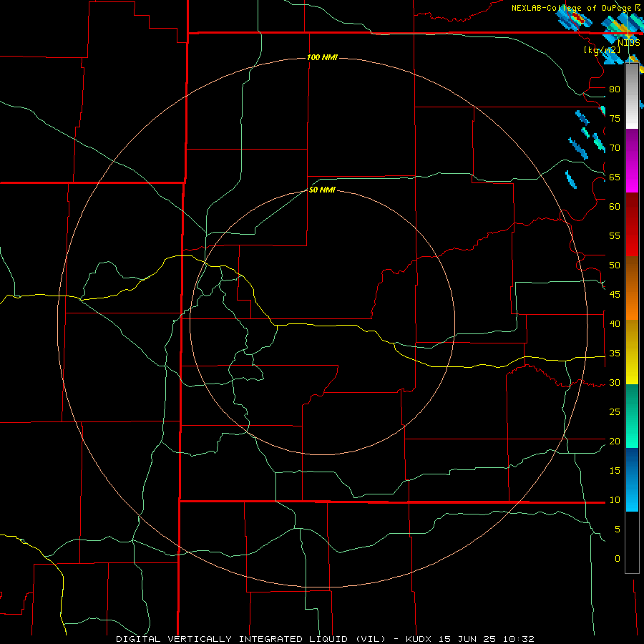Viewport: 644px width, 644px height.
Task: Click the 100 NMI range ring label
Action: pos(322,57)
